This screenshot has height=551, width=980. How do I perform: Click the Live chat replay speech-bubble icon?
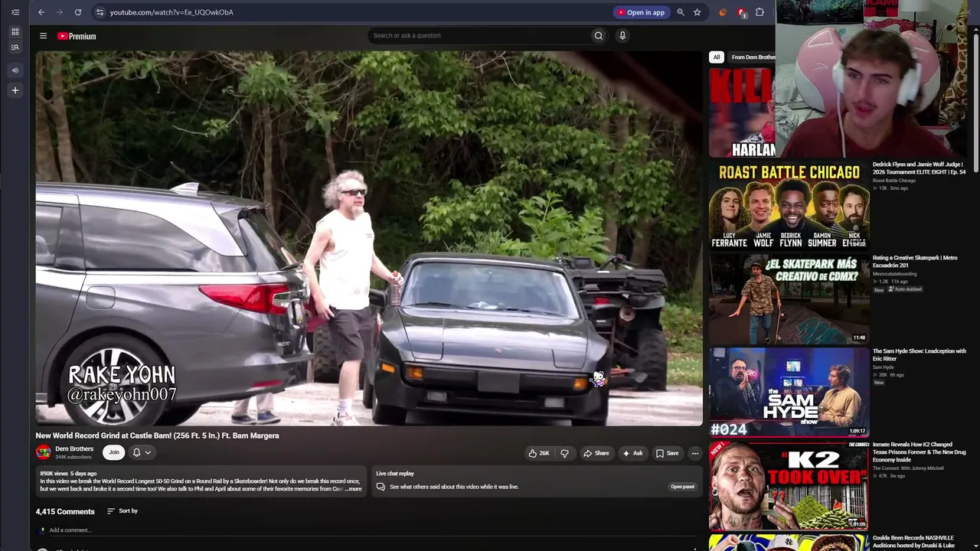381,487
